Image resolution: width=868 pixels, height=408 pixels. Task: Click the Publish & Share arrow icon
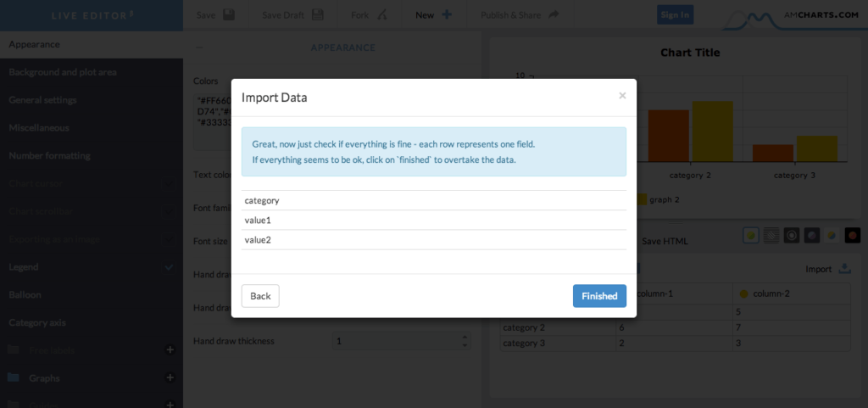pos(554,15)
